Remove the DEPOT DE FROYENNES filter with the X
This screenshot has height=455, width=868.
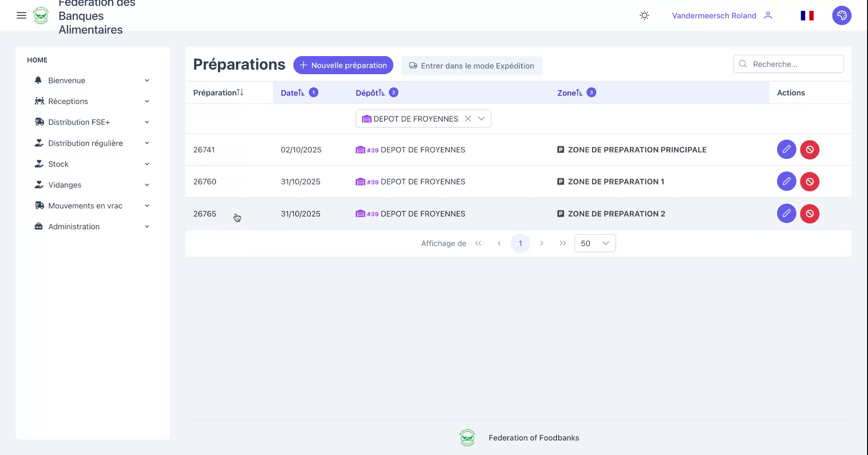pyautogui.click(x=467, y=118)
